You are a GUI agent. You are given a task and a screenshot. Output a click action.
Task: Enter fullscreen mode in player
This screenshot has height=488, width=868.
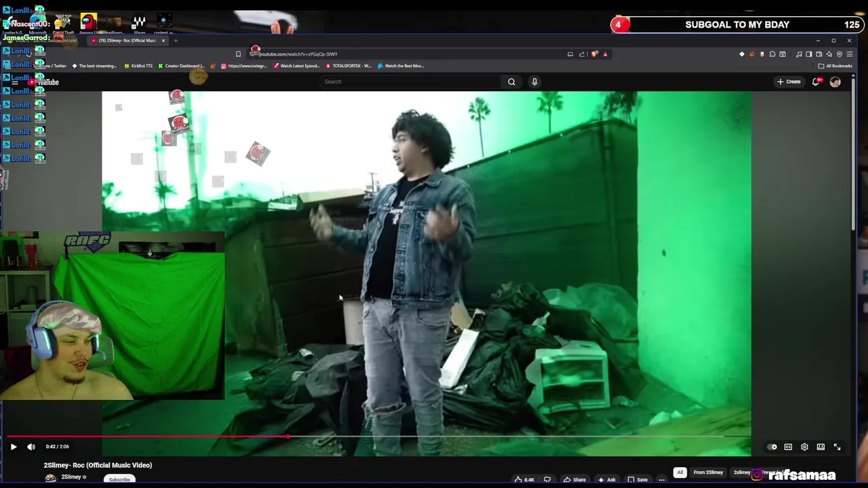tap(837, 447)
